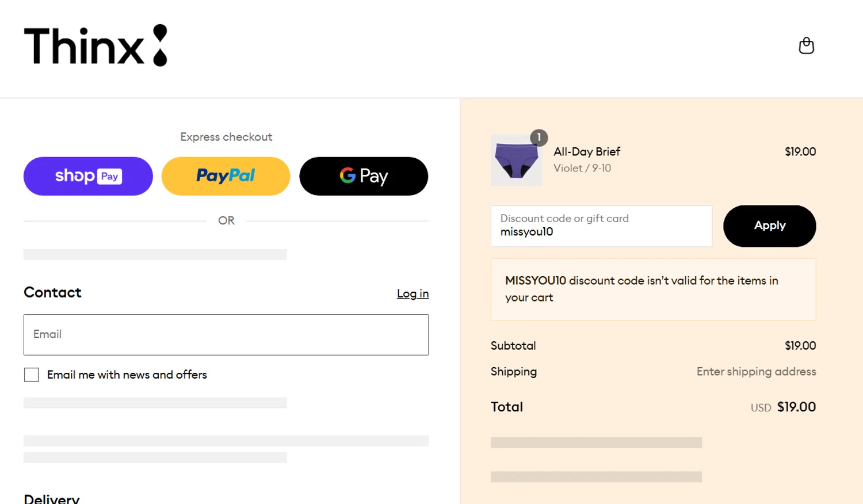Click the discount code or gift card field

(601, 226)
